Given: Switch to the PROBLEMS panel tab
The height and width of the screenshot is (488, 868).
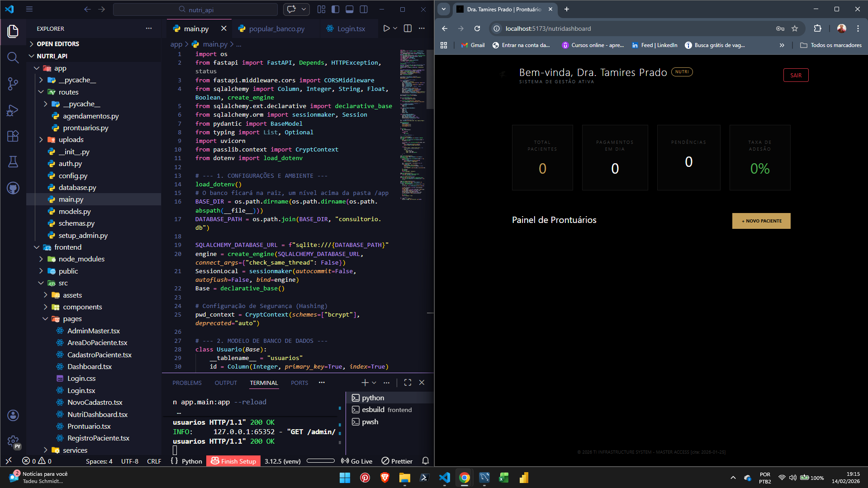Looking at the screenshot, I should click(x=187, y=383).
